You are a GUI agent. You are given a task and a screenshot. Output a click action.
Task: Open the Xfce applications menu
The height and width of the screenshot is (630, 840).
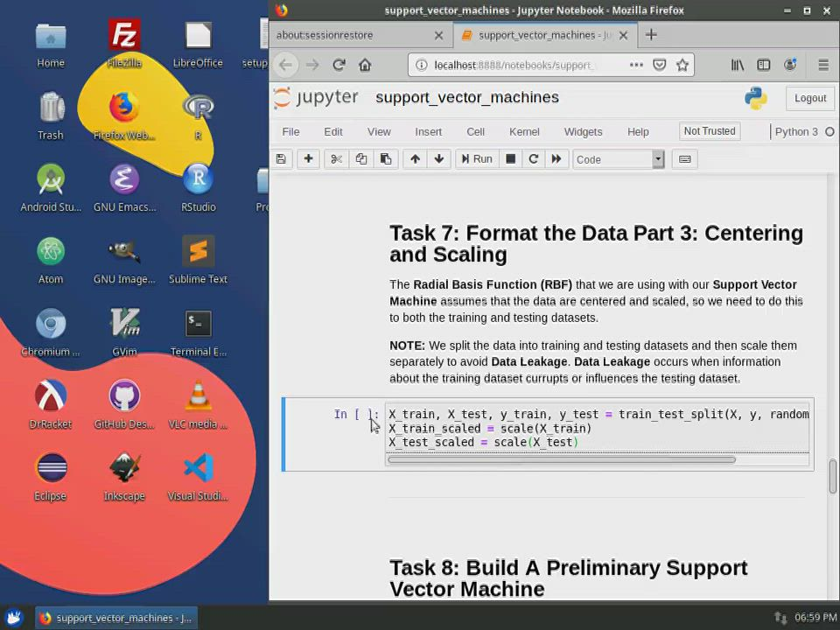[14, 618]
